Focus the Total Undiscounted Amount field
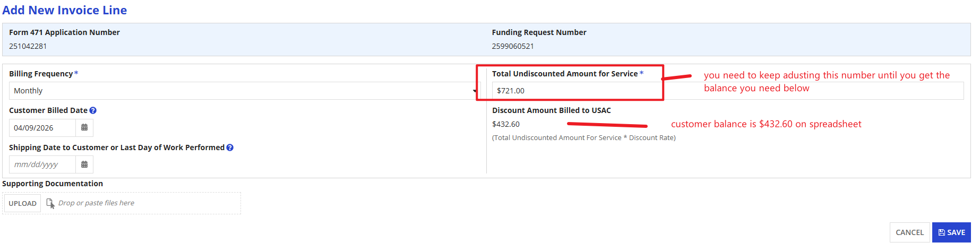Viewport: 980px width, 243px height. point(576,91)
